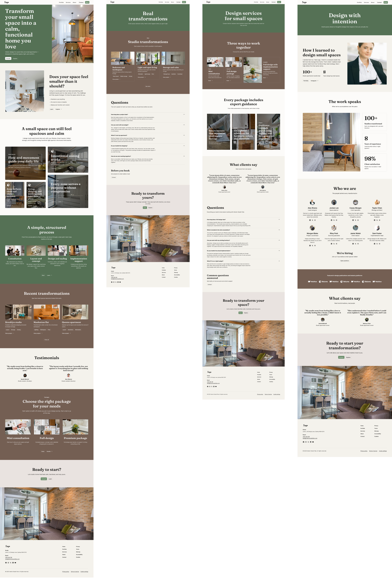Click See more under Studio transformations

[148, 87]
